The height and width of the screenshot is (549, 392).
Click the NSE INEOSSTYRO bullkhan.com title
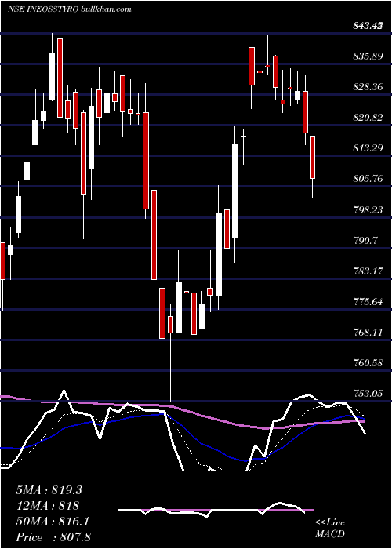pyautogui.click(x=70, y=9)
